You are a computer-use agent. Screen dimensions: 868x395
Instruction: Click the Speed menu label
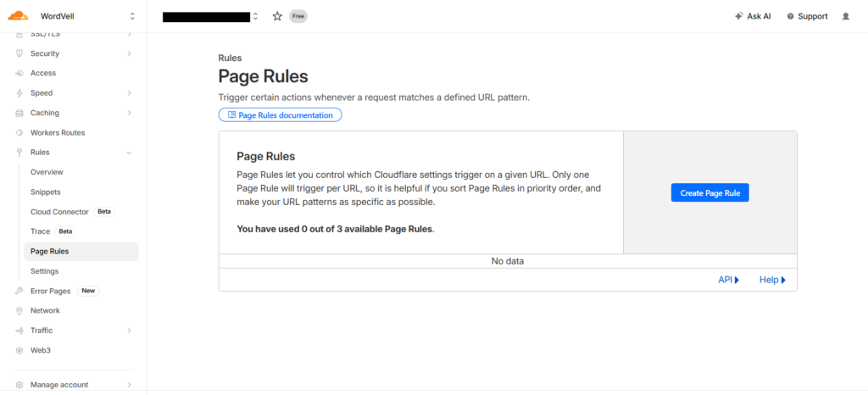click(42, 93)
